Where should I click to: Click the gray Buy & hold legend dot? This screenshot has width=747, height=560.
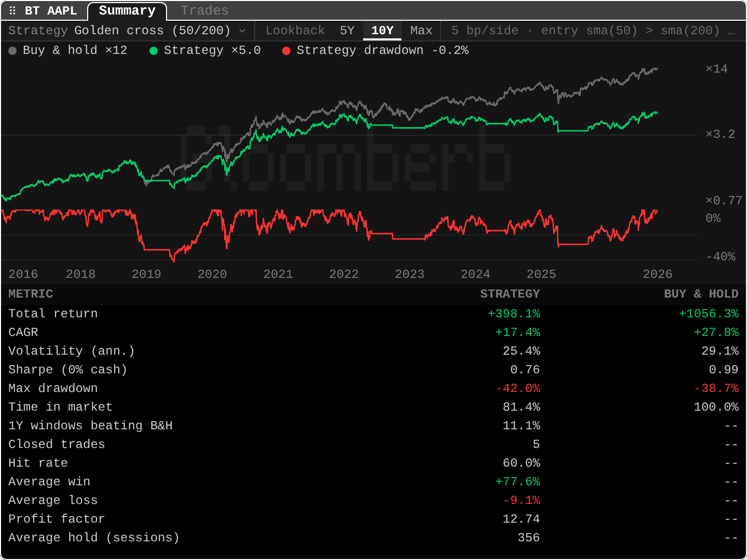pyautogui.click(x=12, y=51)
